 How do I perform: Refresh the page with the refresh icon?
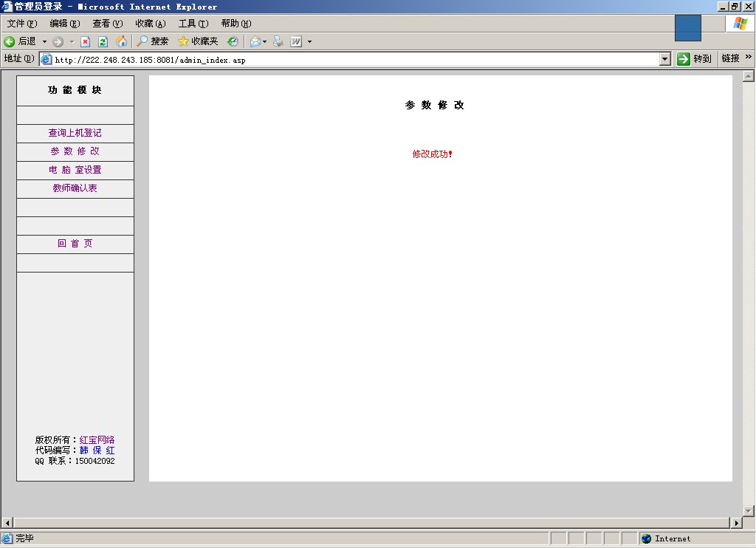click(103, 41)
